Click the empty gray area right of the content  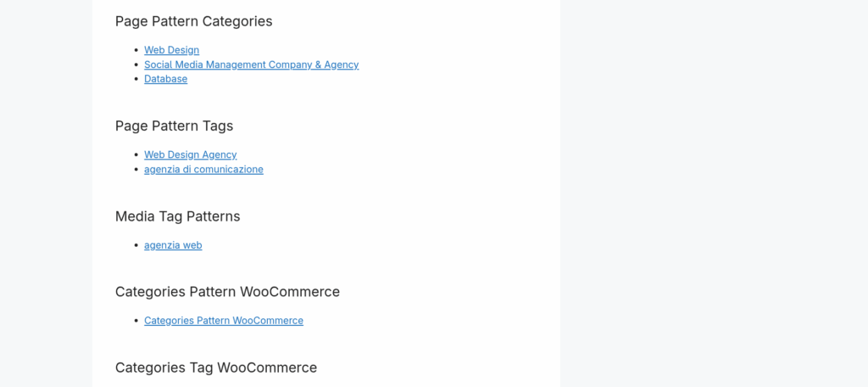click(x=714, y=193)
